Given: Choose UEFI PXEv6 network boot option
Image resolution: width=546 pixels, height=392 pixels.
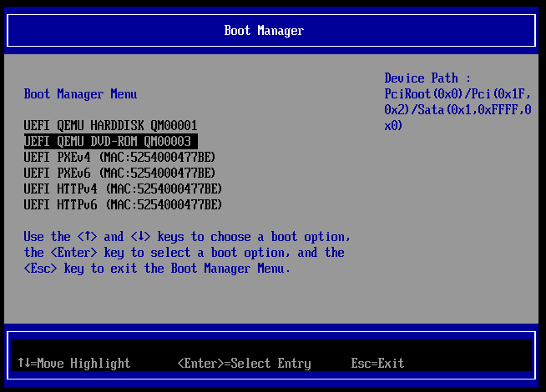Looking at the screenshot, I should [x=119, y=173].
